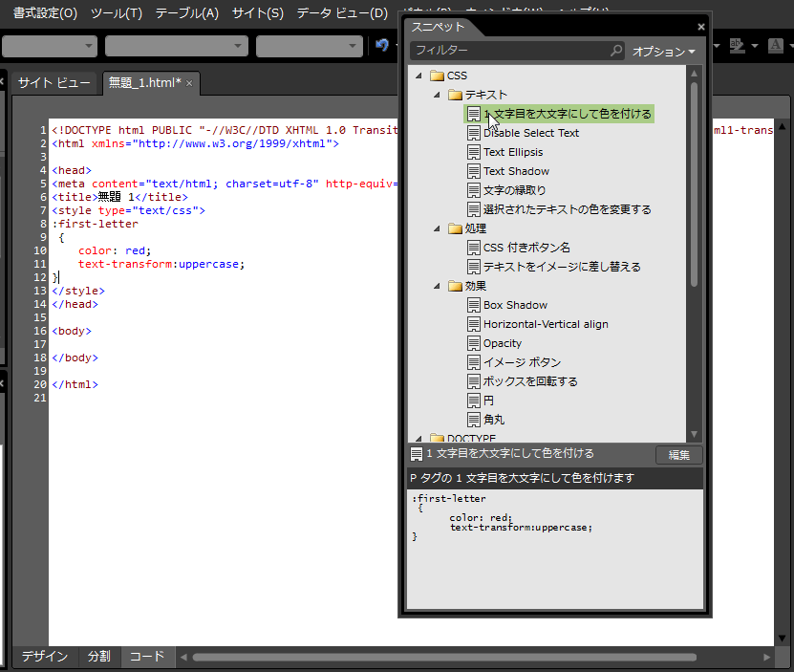794x672 pixels.
Task: Click the 角丸 snippet icon
Action: click(473, 420)
